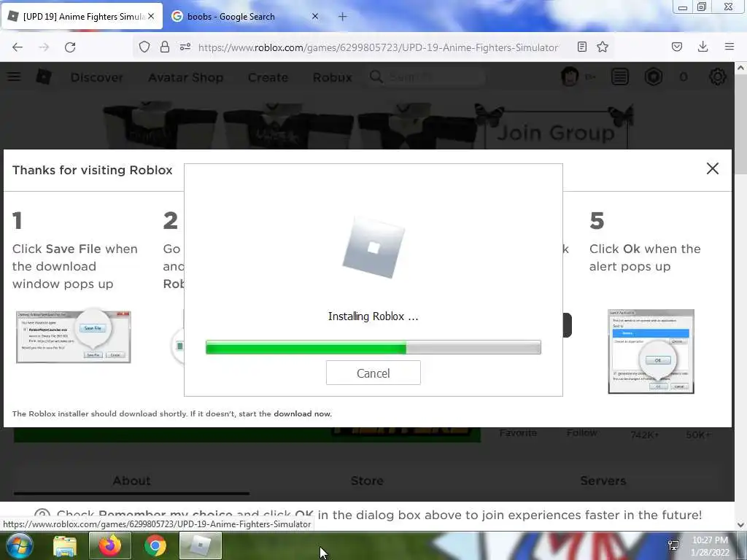
Task: Open the Discover menu item
Action: point(97,77)
